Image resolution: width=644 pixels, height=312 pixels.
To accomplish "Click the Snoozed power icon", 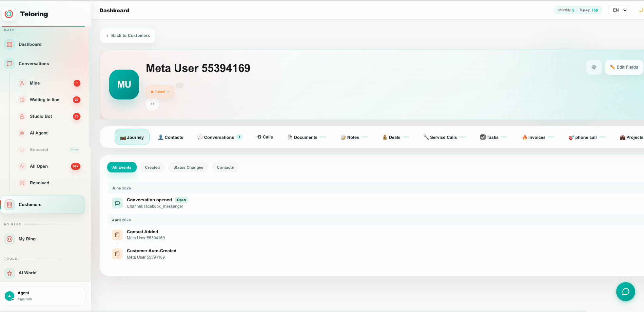I will click(22, 150).
